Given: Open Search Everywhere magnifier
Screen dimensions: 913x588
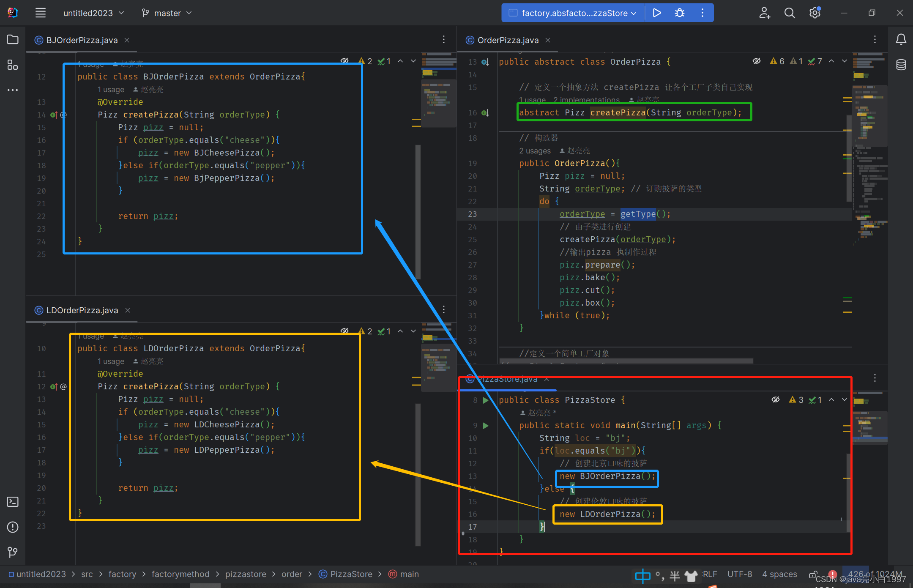Looking at the screenshot, I should point(790,13).
